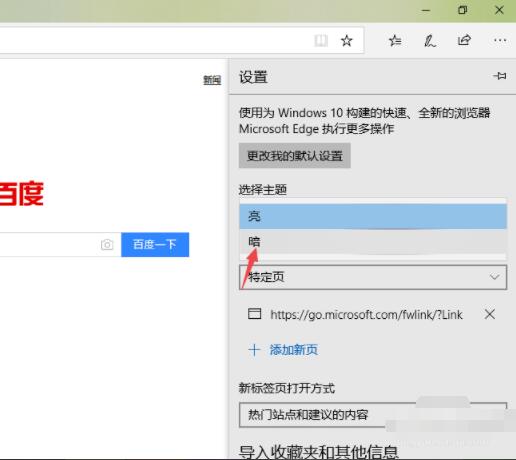Open the 热门站点和建议的内容 dropdown
516x460 pixels.
(x=373, y=415)
